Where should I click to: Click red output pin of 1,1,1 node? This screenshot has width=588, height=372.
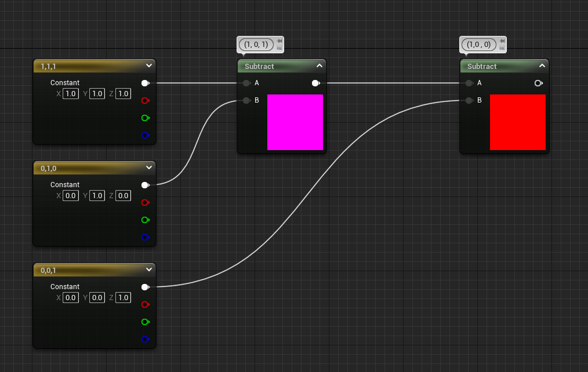coord(145,100)
